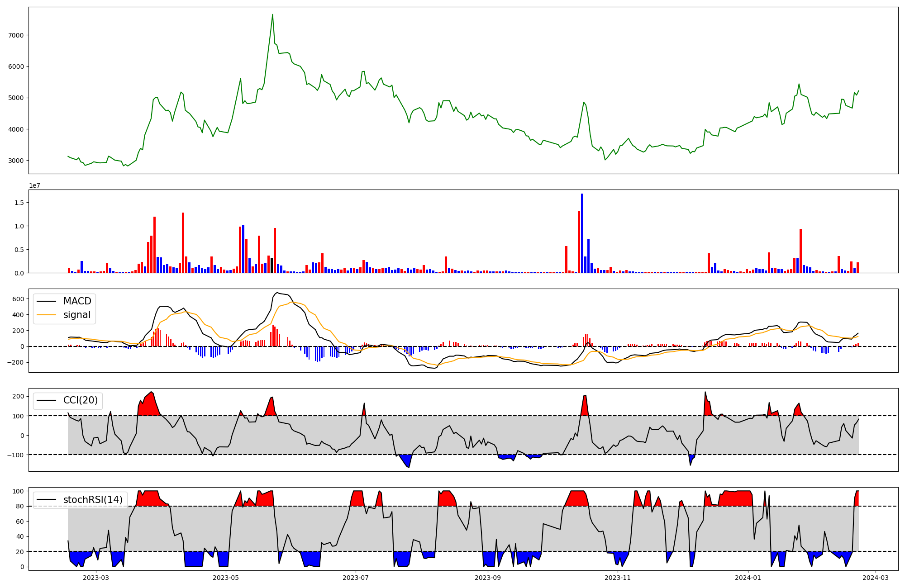Select the 2023-09 date tick label

(x=488, y=578)
